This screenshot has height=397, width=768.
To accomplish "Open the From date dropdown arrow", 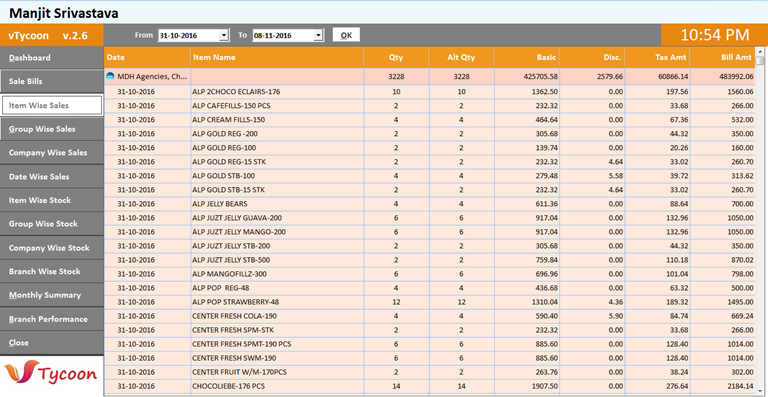I will (x=224, y=35).
